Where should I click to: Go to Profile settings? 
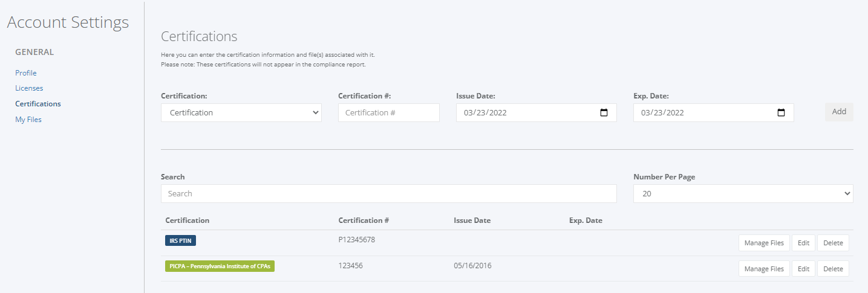pyautogui.click(x=26, y=72)
